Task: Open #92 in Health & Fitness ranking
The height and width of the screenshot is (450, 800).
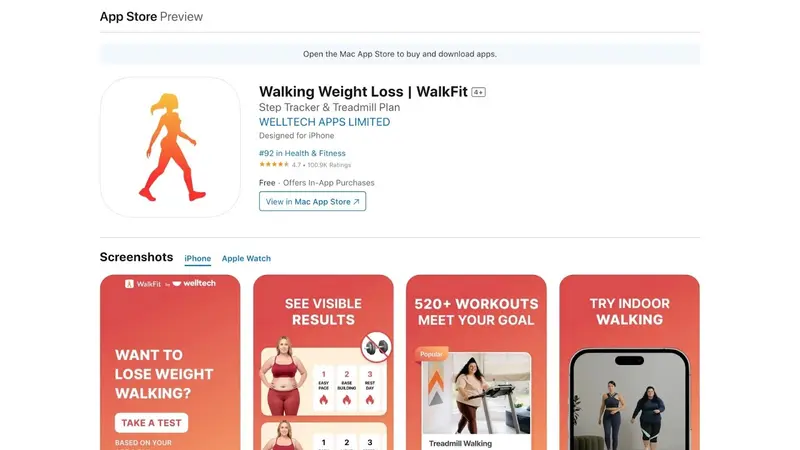Action: click(x=302, y=153)
